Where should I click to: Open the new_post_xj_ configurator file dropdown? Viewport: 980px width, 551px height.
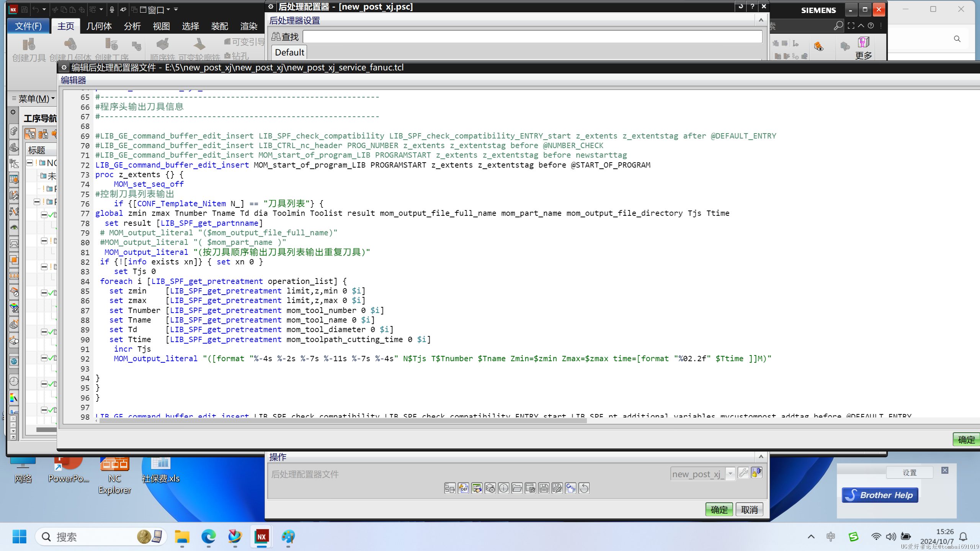click(x=730, y=474)
